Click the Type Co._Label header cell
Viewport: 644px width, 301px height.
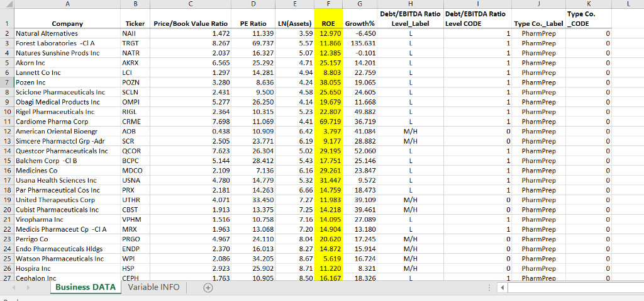tap(539, 18)
